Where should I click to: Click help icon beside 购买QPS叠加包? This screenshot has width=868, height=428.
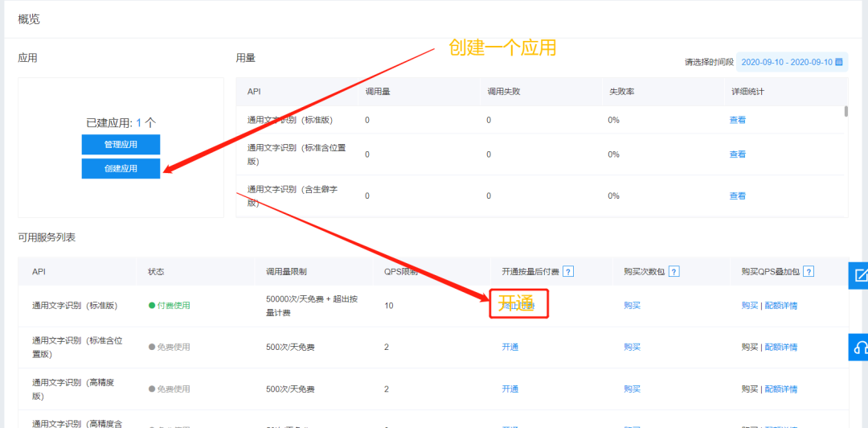(x=809, y=272)
